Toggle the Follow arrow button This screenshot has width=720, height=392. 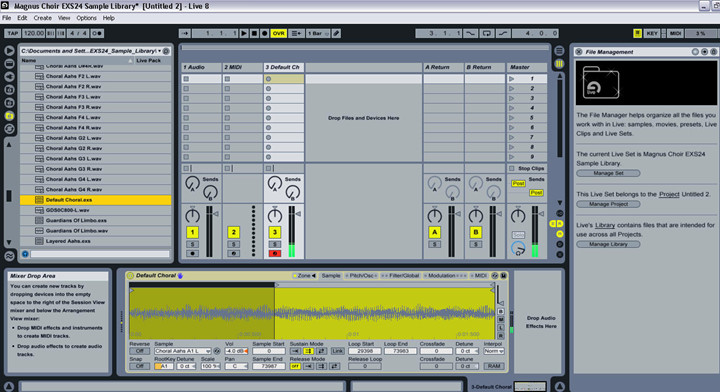tap(185, 34)
